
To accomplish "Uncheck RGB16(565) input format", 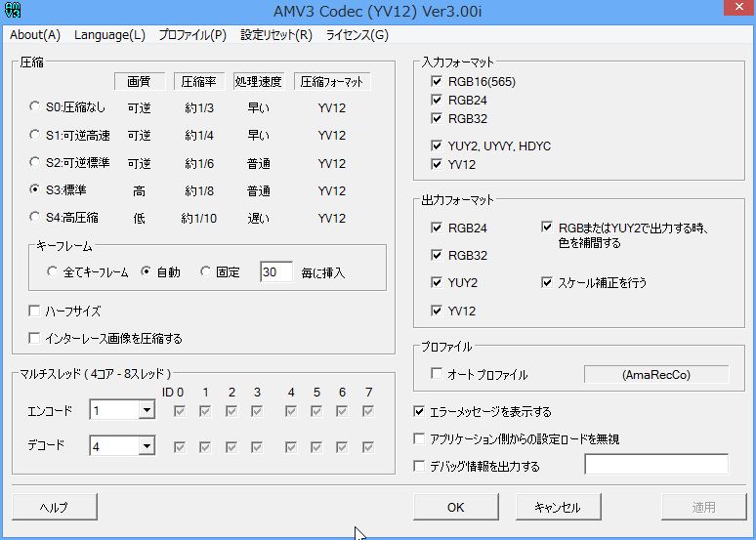I will (436, 82).
